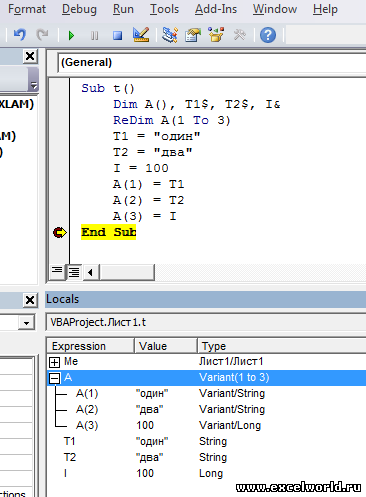Open Properties Window icon

tap(193, 35)
